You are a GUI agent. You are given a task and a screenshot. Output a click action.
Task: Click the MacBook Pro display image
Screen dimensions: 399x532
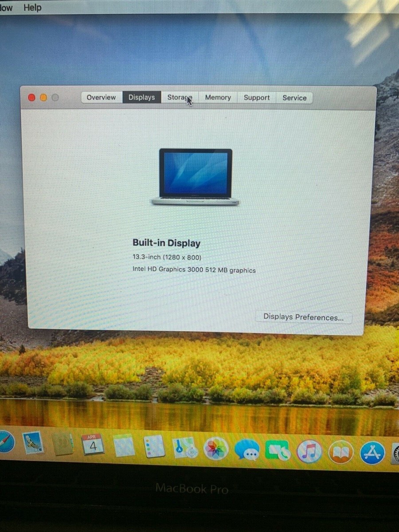196,177
